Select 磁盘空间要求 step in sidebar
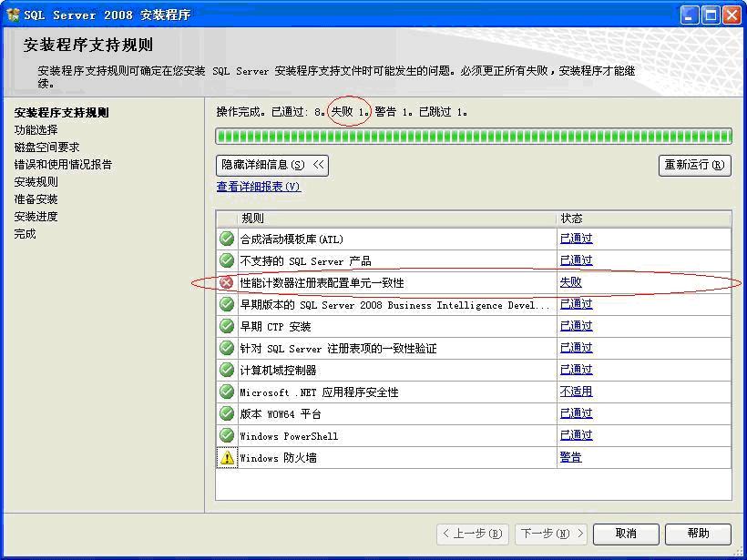The height and width of the screenshot is (560, 747). (46, 148)
